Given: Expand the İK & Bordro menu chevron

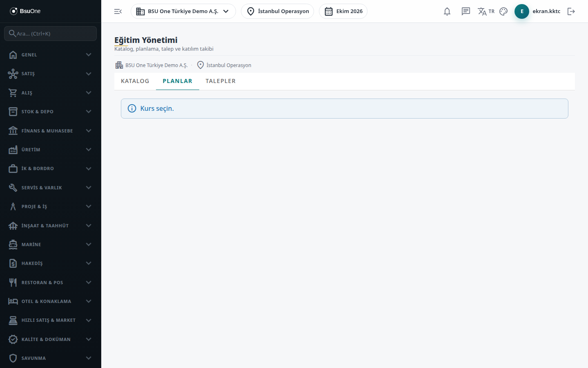Looking at the screenshot, I should point(89,168).
